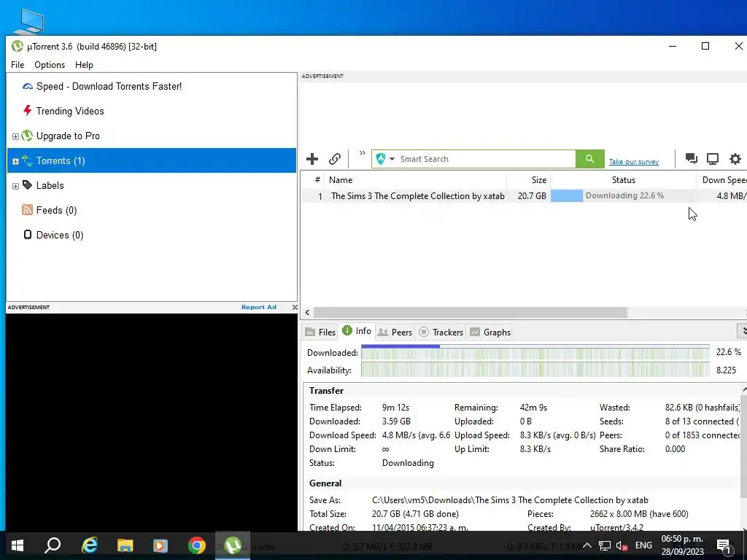Screen dimensions: 747x560
Task: Expand the Torrents (1) tree node
Action: point(15,161)
